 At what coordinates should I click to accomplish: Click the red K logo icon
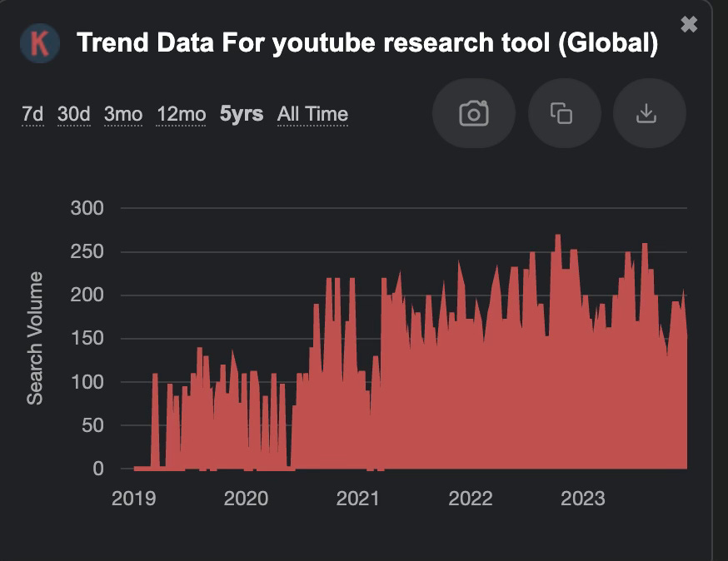tap(40, 43)
